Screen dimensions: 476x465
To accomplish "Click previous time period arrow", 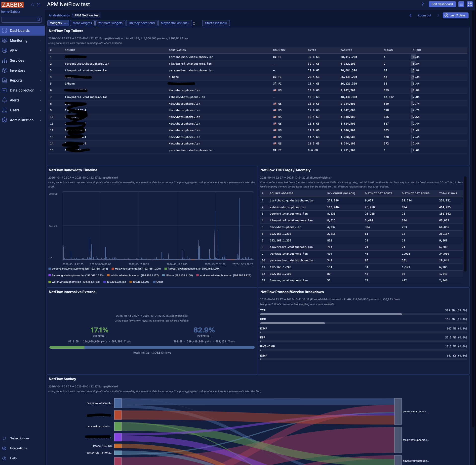I will pos(410,15).
